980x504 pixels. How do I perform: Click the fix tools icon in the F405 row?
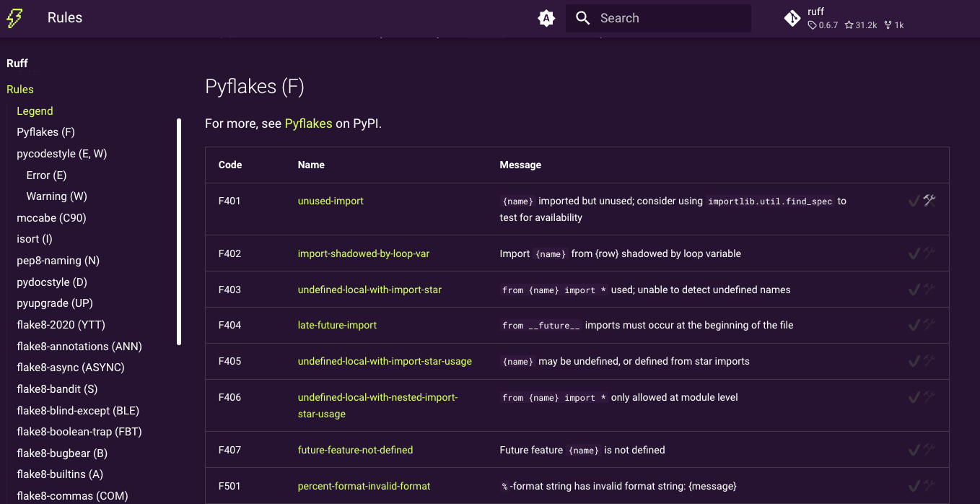point(929,361)
